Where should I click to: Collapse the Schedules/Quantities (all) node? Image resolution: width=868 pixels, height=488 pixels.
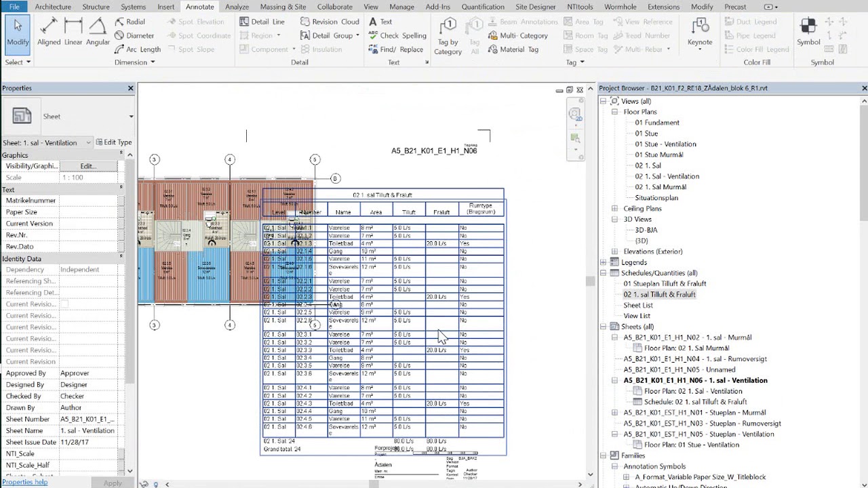pyautogui.click(x=604, y=273)
